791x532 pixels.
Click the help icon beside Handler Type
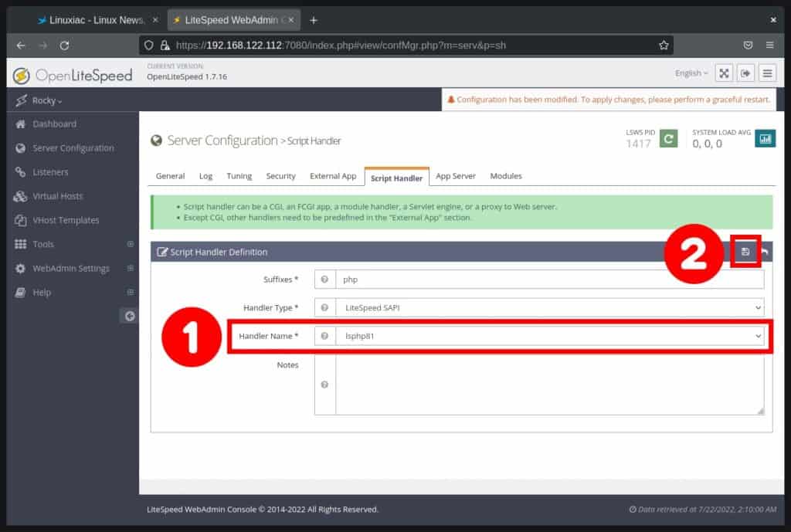click(325, 307)
